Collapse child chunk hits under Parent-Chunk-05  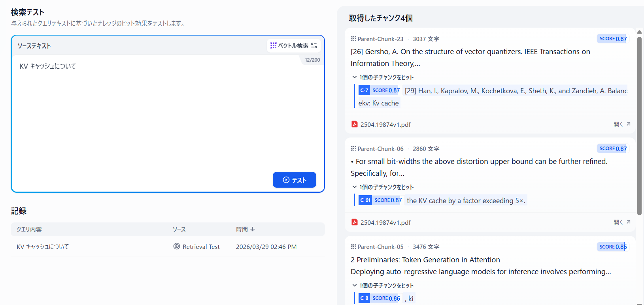click(x=355, y=285)
